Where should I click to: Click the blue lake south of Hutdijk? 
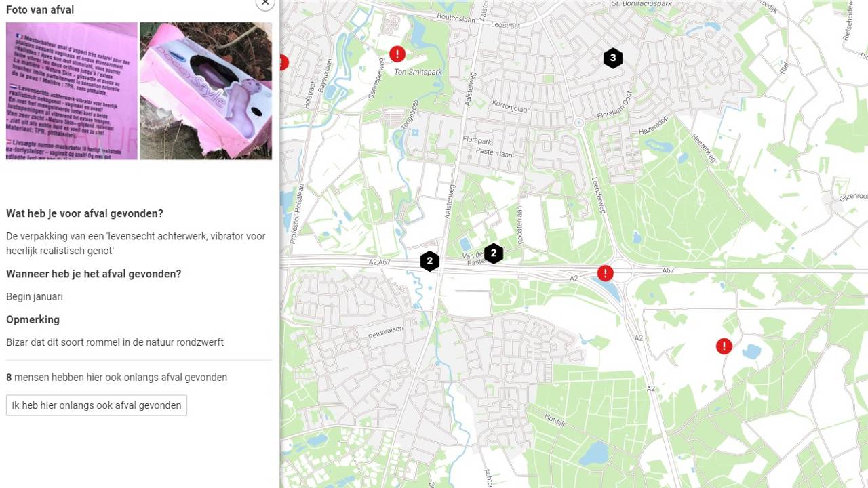click(x=593, y=452)
